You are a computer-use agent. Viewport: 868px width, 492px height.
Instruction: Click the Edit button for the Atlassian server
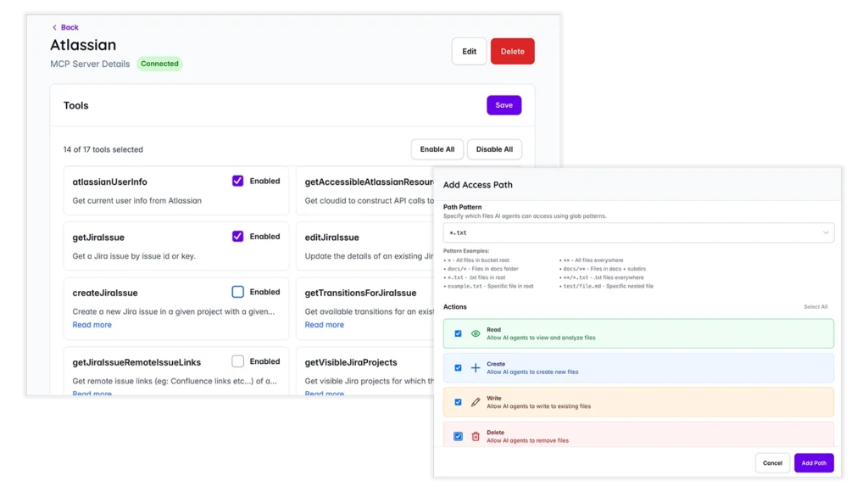click(469, 51)
